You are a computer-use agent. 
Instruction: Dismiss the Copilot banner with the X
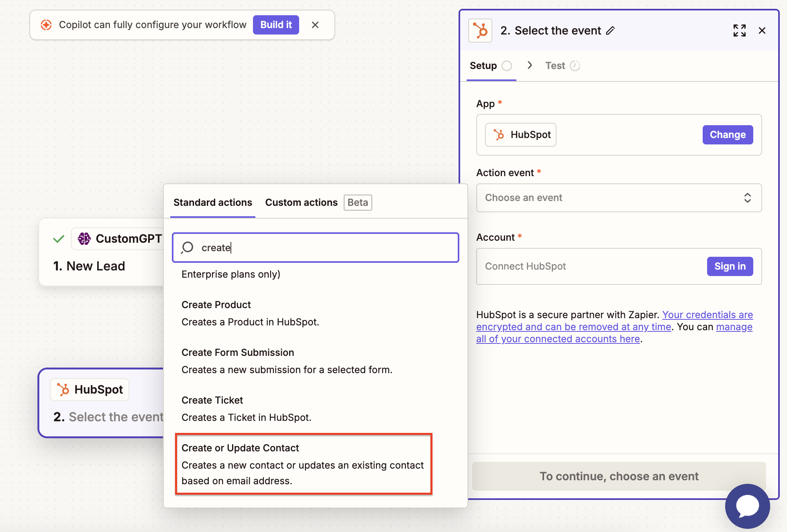pos(315,25)
